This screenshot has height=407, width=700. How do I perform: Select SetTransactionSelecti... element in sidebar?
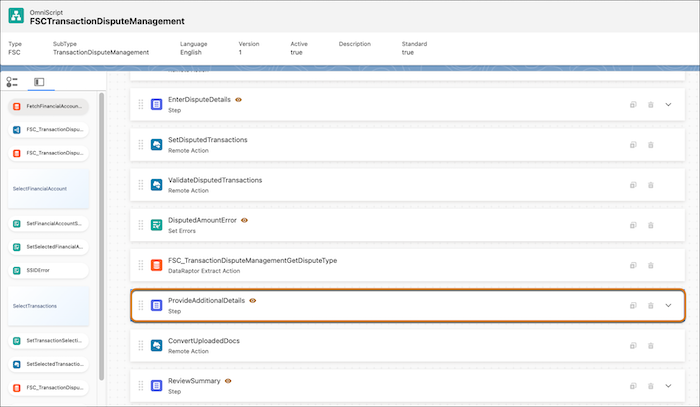pos(48,341)
